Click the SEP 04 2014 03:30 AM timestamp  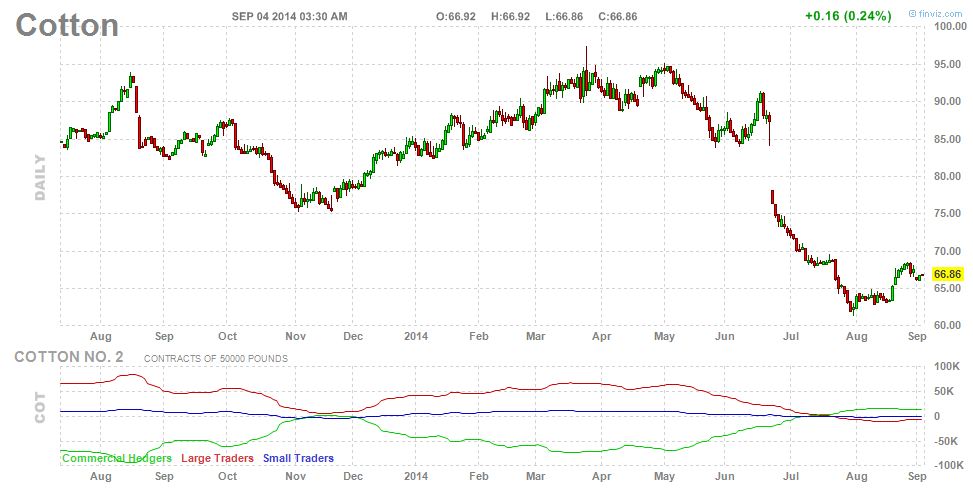point(290,16)
